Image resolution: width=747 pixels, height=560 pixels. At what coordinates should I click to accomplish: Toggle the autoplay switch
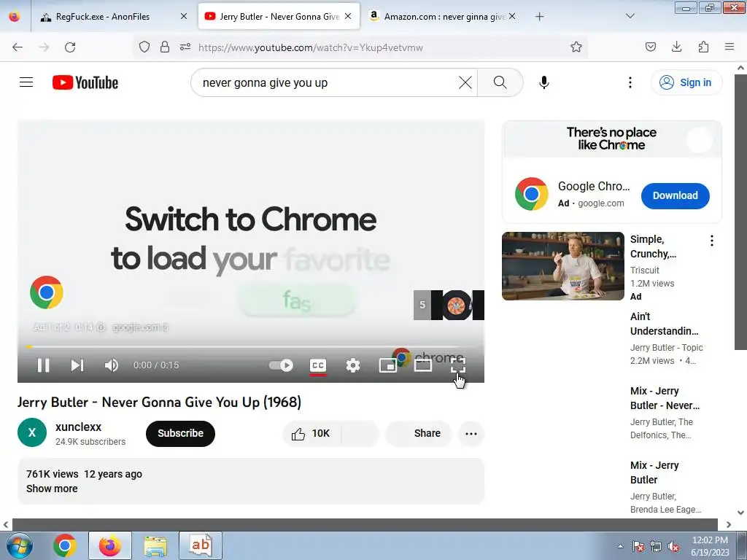pos(281,365)
